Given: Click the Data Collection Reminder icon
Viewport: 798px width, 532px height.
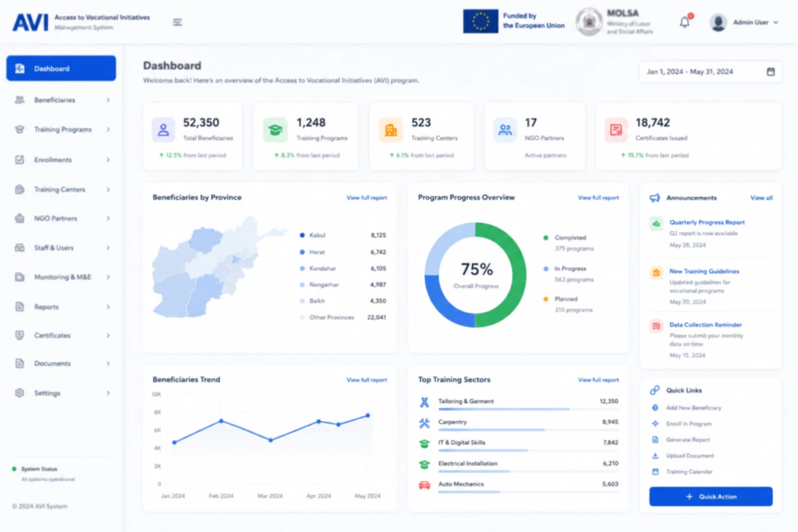Looking at the screenshot, I should pos(656,326).
